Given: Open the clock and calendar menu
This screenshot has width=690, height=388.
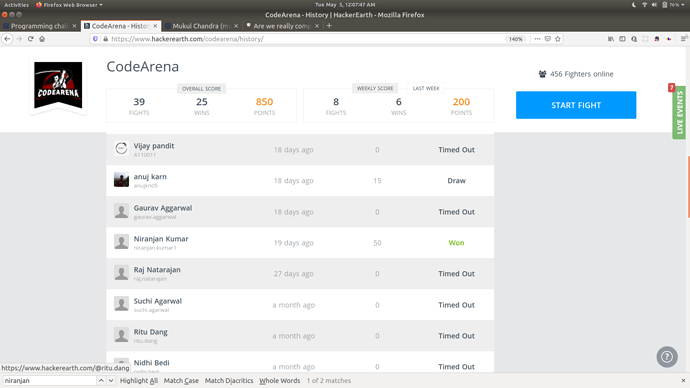Looking at the screenshot, I should (345, 5).
